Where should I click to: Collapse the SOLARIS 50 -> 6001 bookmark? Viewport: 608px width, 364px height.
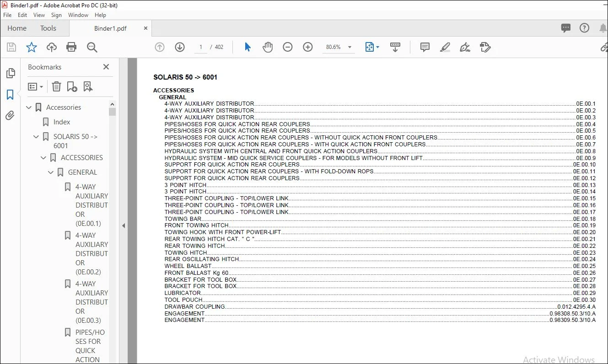click(36, 137)
